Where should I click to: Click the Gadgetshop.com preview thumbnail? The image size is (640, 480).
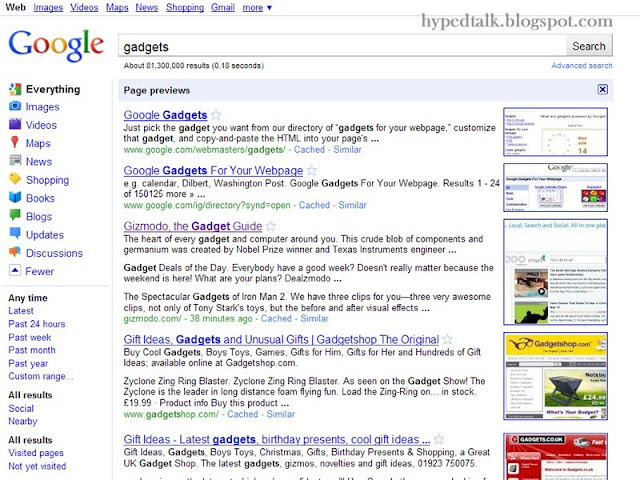[556, 376]
